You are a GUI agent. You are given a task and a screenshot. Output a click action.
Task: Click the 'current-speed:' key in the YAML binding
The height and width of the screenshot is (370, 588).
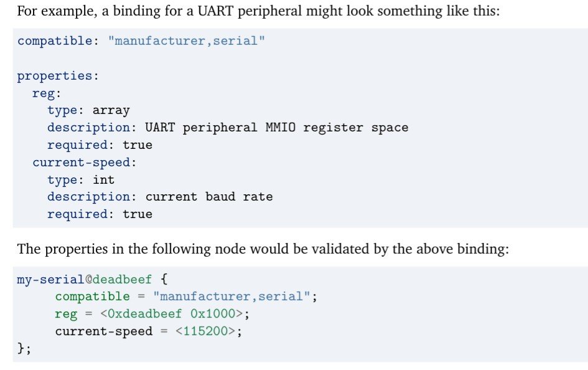(84, 162)
